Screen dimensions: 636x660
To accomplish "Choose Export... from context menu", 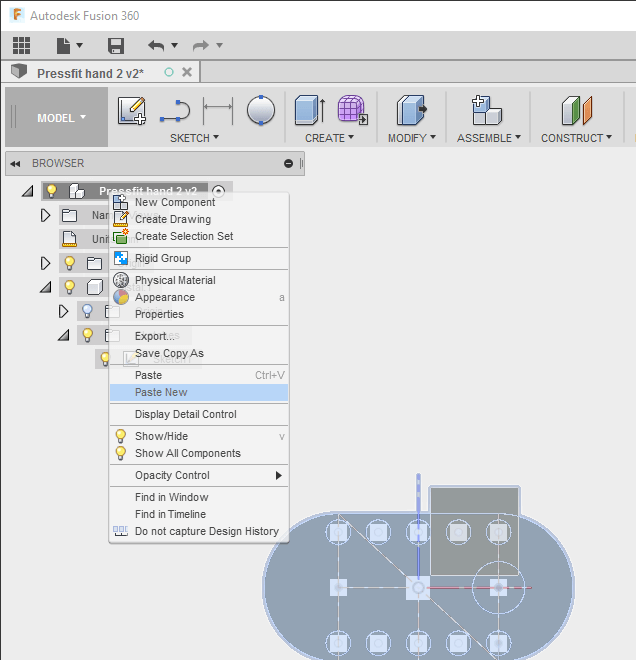I will [x=199, y=336].
